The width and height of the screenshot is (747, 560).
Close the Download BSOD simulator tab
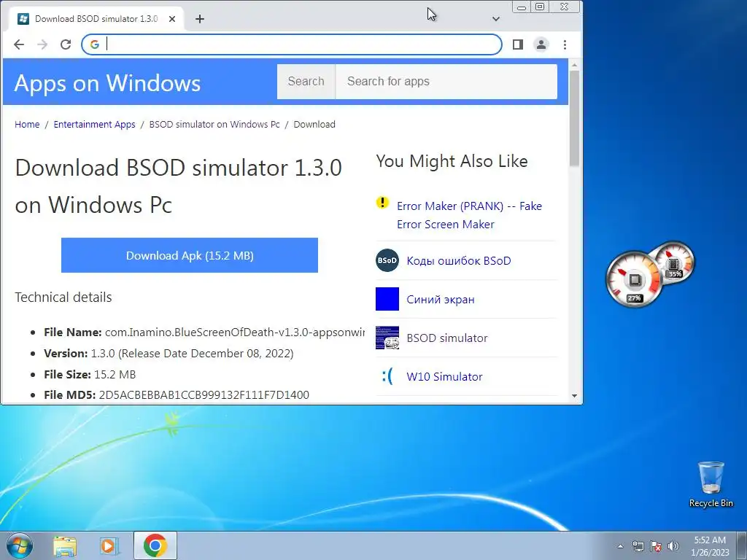[172, 19]
